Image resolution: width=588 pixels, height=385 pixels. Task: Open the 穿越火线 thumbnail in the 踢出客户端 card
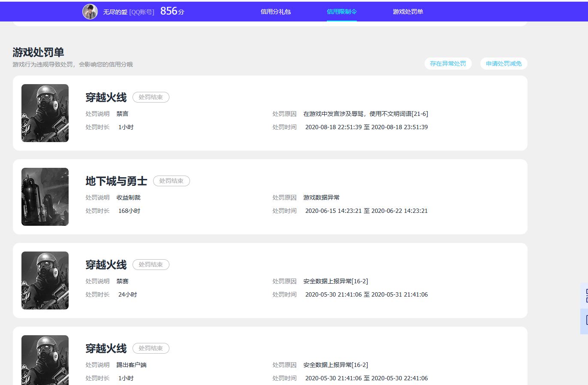(45, 360)
